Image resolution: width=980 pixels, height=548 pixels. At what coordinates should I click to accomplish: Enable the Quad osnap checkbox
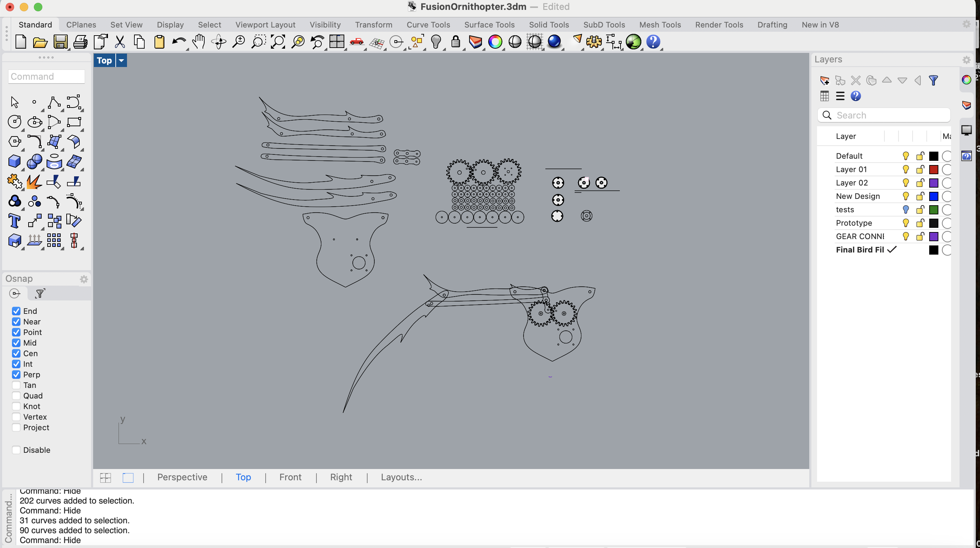[x=16, y=396]
